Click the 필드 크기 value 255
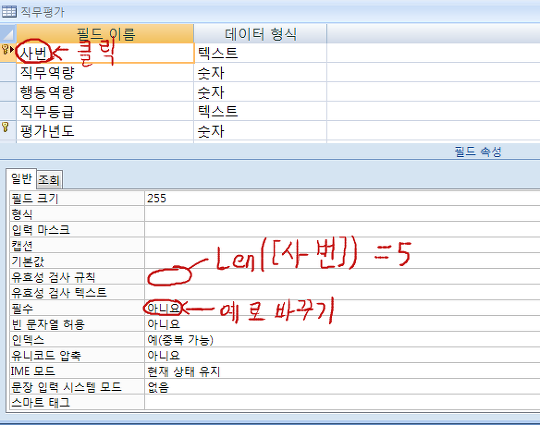This screenshot has width=540, height=425. tap(342, 198)
